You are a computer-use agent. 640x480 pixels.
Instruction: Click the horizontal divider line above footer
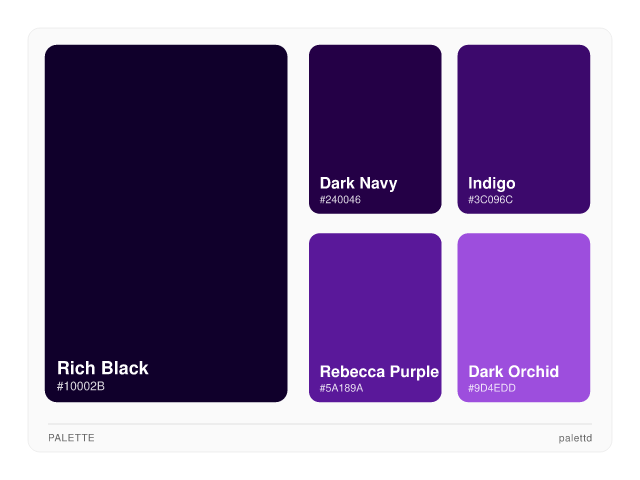pos(320,424)
